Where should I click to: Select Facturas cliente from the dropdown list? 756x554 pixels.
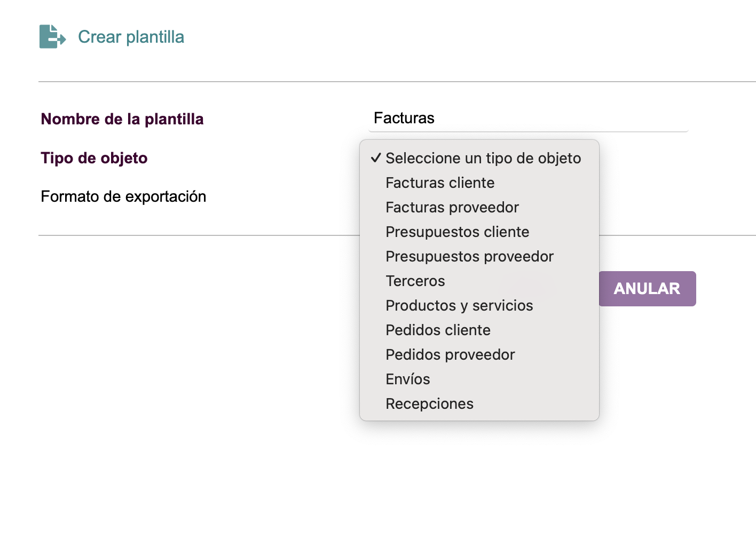479,183
